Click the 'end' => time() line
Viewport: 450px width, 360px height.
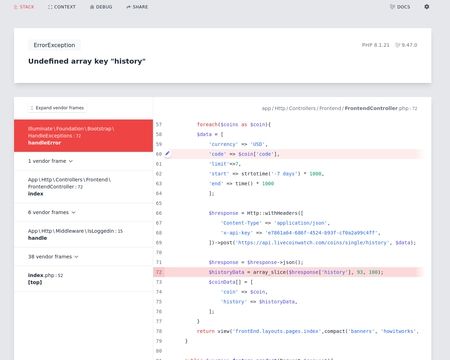pyautogui.click(x=241, y=183)
